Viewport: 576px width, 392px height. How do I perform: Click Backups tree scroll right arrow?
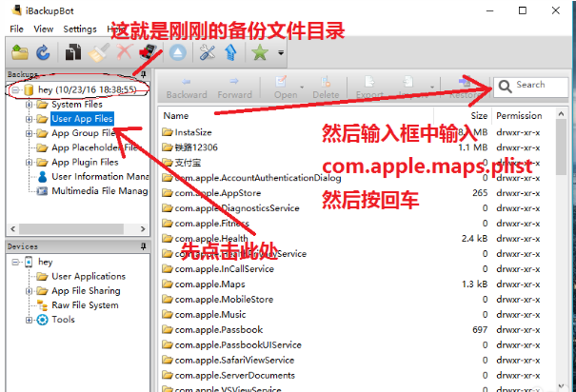[x=143, y=229]
